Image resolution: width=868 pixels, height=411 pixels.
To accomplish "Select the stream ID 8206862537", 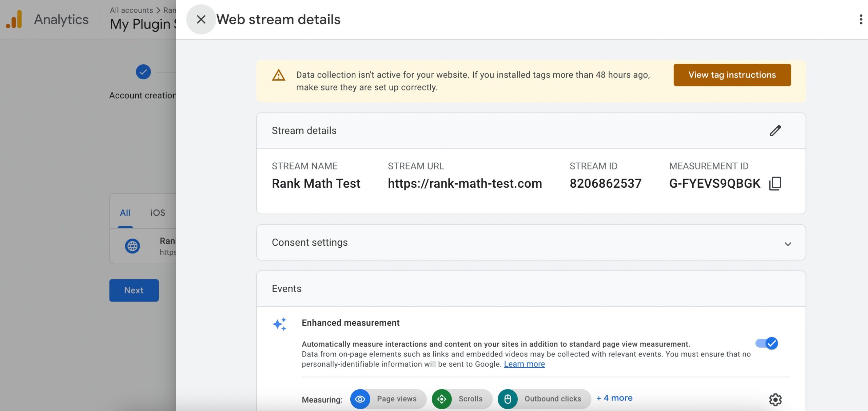I will pos(606,183).
